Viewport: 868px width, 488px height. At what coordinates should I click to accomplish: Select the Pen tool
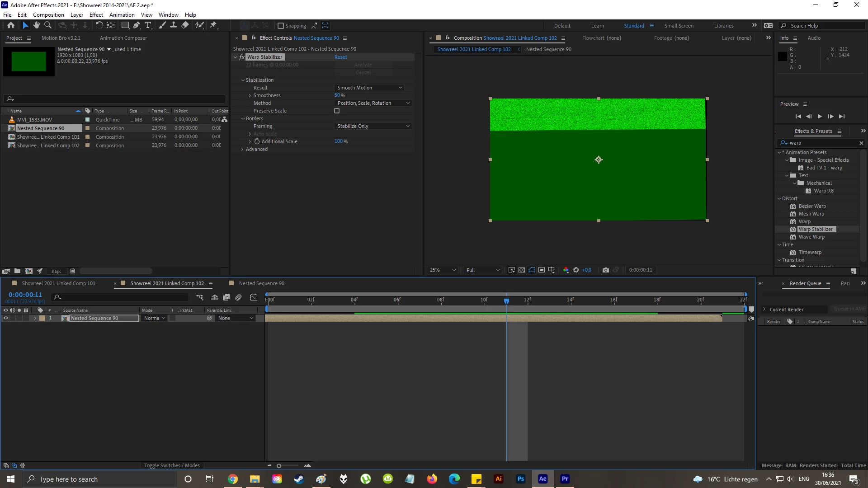point(137,25)
